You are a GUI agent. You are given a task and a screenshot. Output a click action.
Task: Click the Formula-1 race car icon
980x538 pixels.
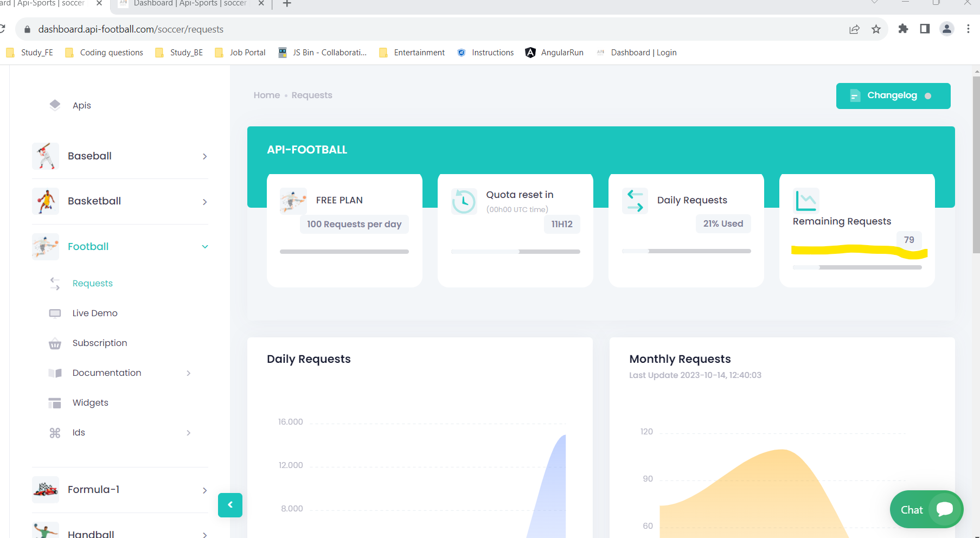tap(46, 490)
